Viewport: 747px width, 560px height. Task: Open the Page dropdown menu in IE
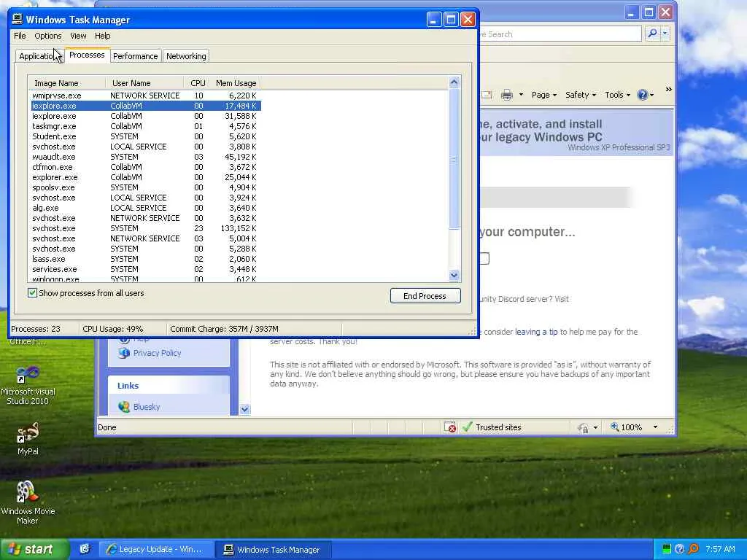point(544,95)
